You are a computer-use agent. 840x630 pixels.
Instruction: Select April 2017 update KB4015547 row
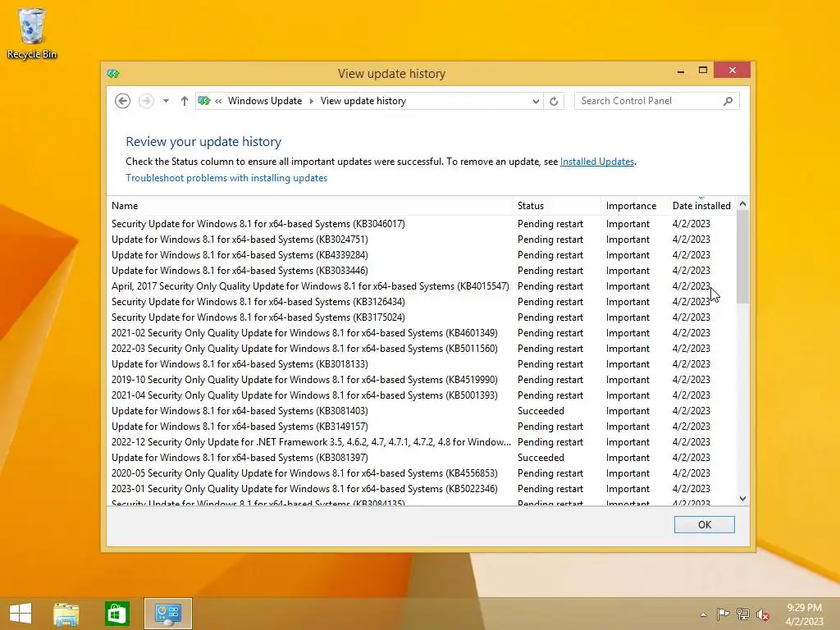pyautogui.click(x=421, y=286)
